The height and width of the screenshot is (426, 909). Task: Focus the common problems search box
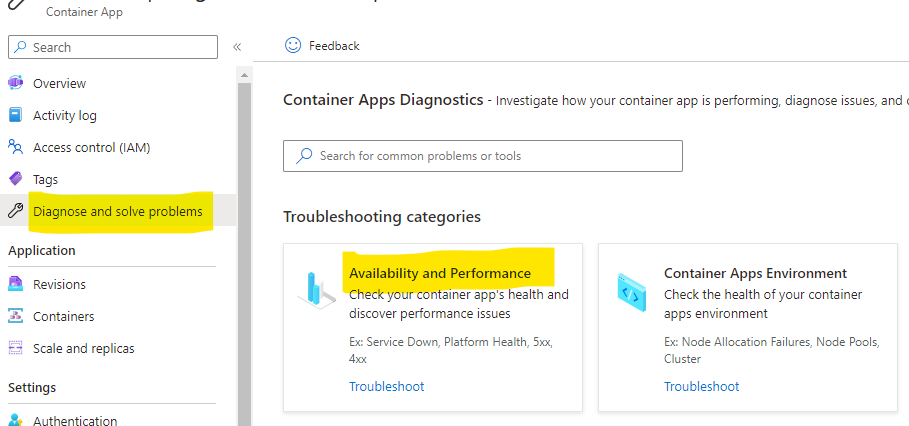pos(482,155)
